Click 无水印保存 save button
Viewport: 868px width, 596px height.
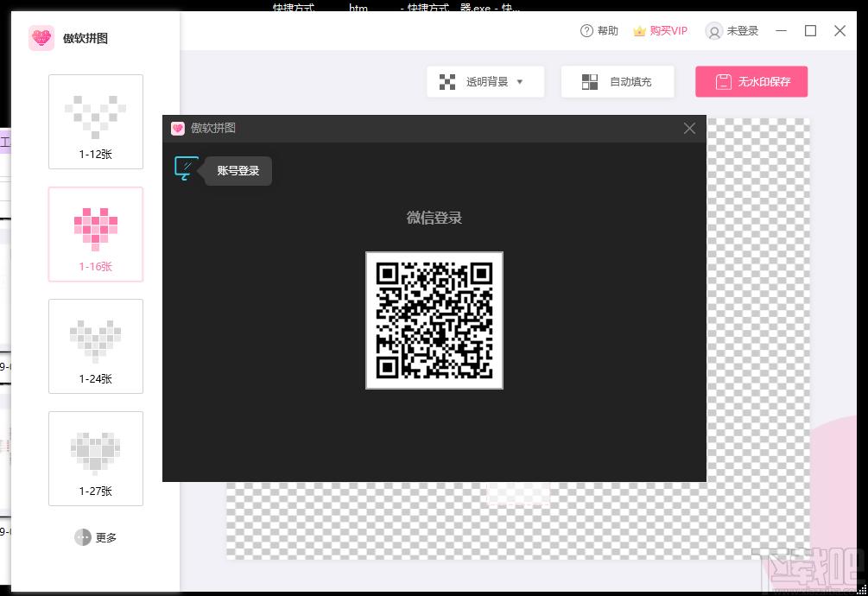751,82
